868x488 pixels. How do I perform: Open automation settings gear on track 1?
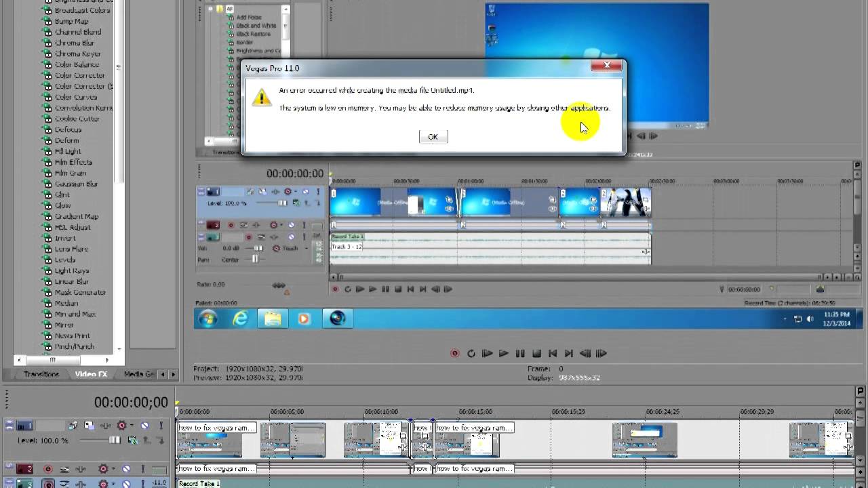pos(121,426)
